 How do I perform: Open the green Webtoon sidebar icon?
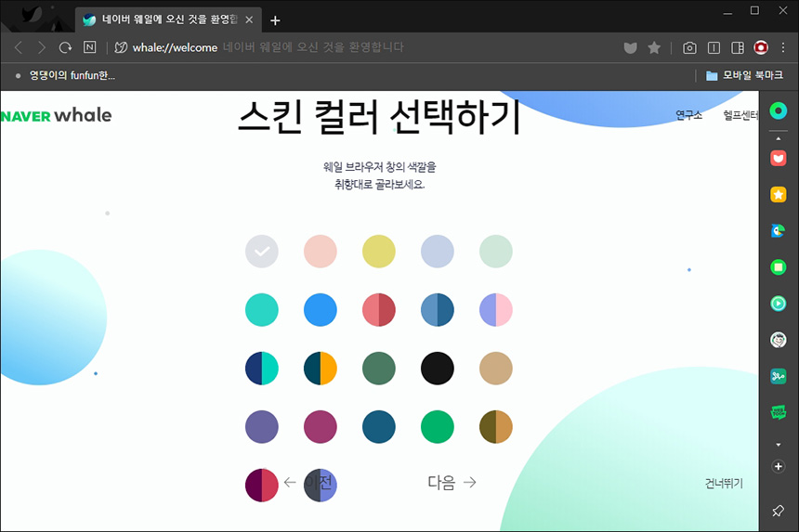tap(779, 412)
